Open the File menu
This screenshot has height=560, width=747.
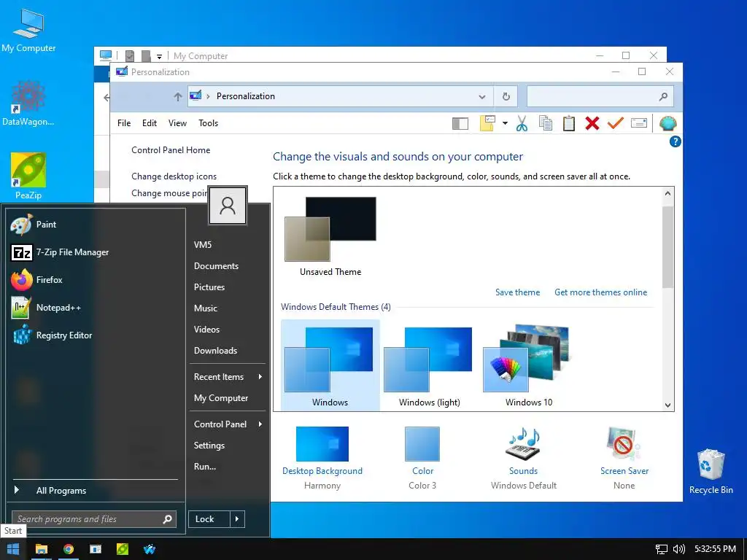coord(124,123)
